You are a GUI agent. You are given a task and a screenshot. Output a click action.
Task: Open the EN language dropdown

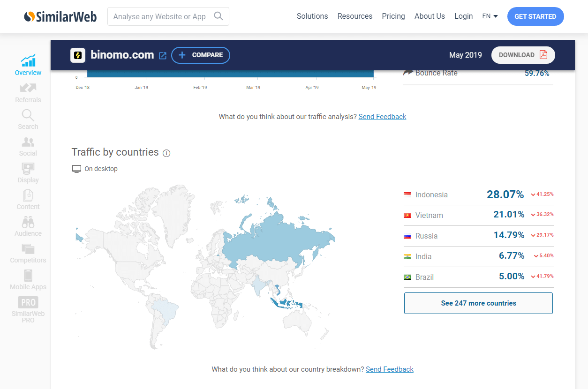point(490,16)
